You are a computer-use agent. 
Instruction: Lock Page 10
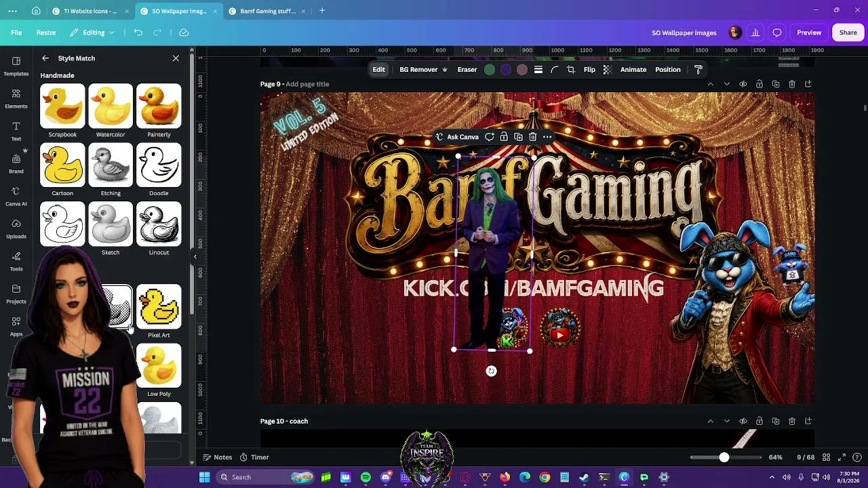(x=759, y=422)
